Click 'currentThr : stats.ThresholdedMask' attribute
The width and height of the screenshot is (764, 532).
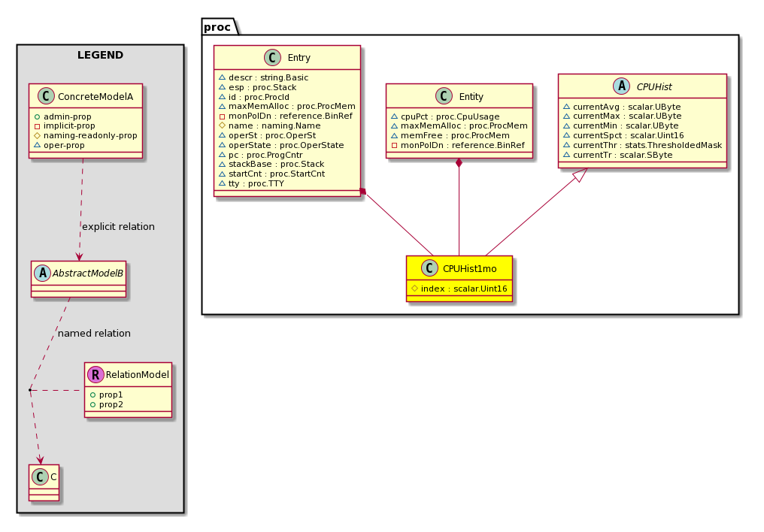point(647,145)
